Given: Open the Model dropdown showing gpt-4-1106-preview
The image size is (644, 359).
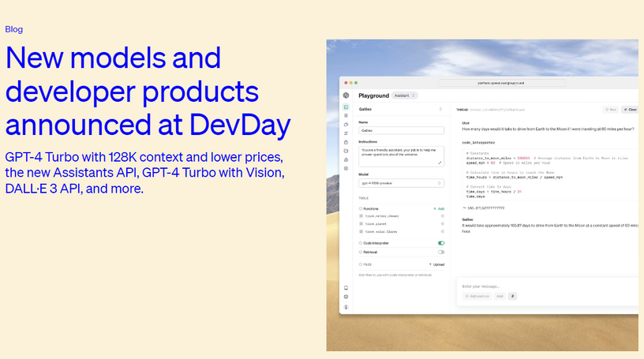Looking at the screenshot, I should [x=401, y=183].
